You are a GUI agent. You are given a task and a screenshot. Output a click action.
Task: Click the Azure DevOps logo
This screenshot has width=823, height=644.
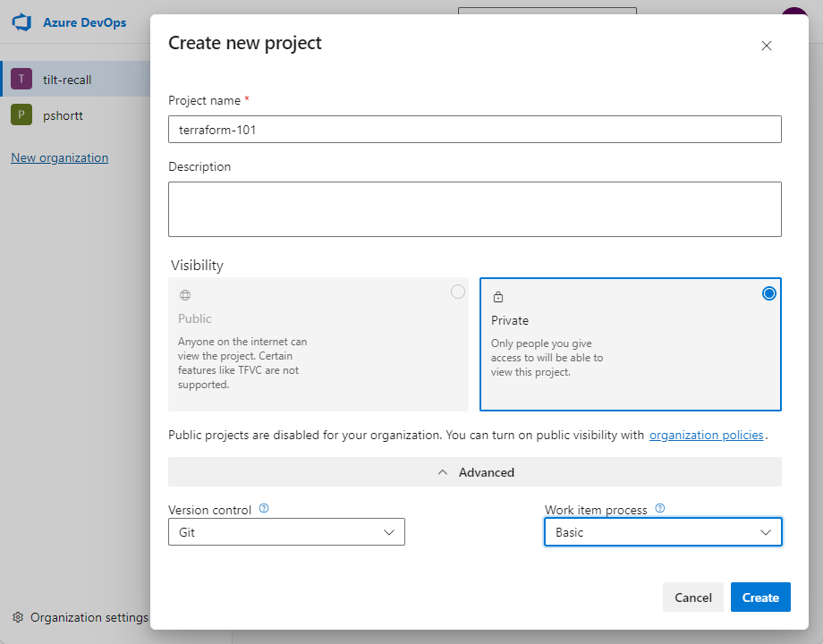click(x=20, y=22)
